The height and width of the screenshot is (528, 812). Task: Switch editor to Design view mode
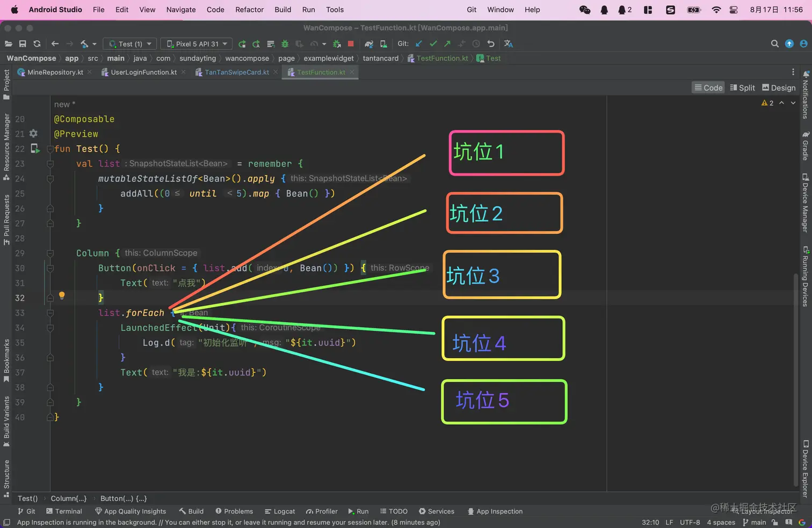[779, 88]
